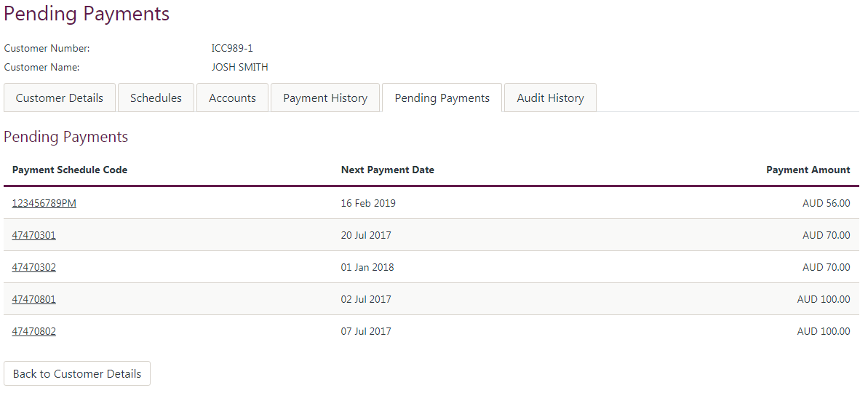Click schedule code link 47470302
Screen dimensions: 868x393
[x=34, y=267]
